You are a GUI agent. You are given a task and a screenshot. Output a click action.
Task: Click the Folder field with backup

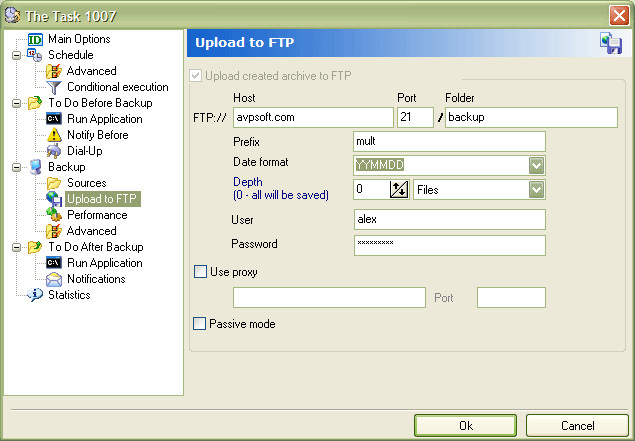tap(531, 117)
